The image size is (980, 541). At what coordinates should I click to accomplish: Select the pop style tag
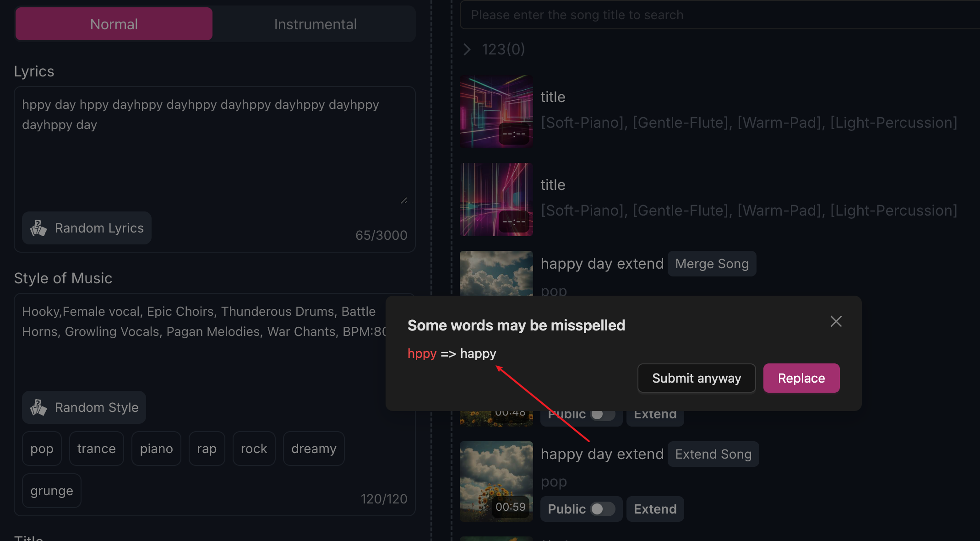point(41,449)
